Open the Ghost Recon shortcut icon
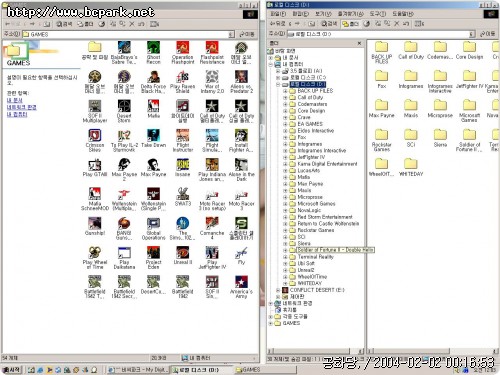Image resolution: width=500 pixels, height=375 pixels. click(153, 52)
